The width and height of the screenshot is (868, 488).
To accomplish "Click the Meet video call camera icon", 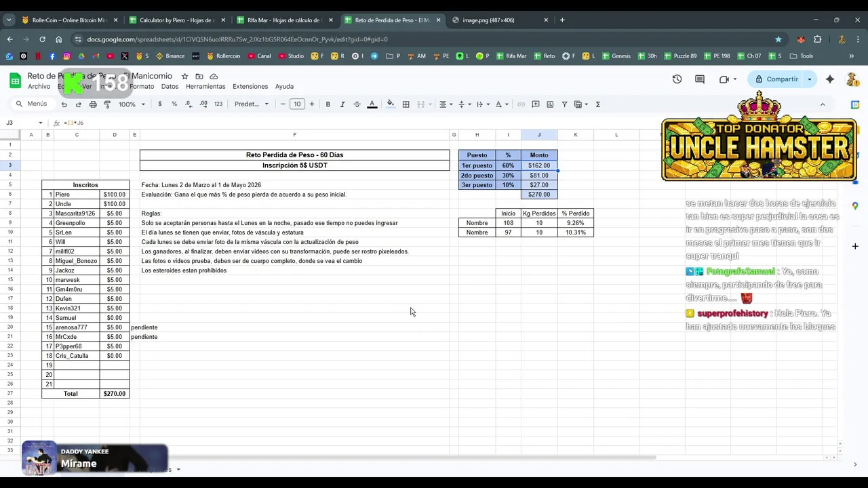I will pos(724,79).
